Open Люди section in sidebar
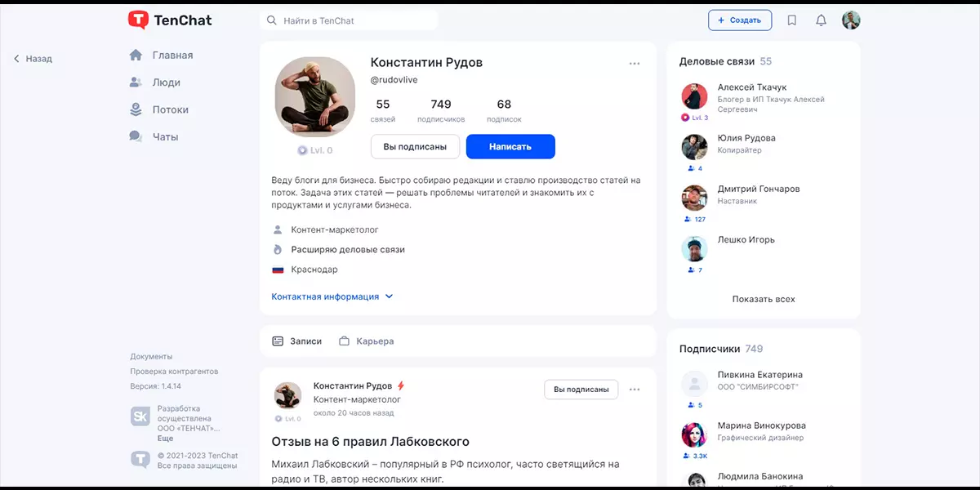The width and height of the screenshot is (980, 490). coord(155,82)
